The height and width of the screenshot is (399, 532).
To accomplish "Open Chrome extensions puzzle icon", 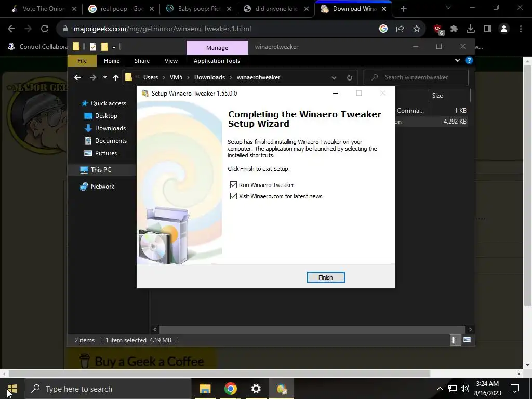I will click(x=454, y=29).
